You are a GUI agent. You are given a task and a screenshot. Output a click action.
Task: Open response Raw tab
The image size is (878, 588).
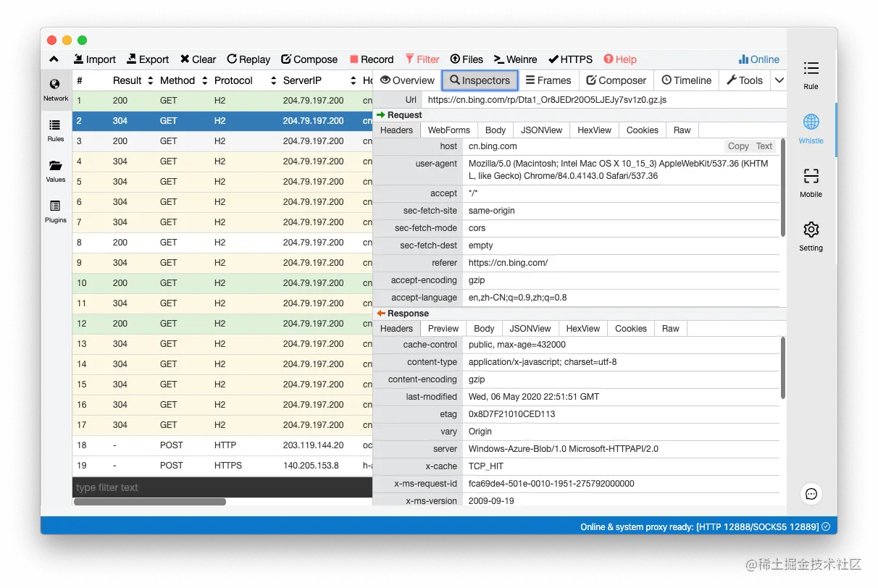coord(671,329)
